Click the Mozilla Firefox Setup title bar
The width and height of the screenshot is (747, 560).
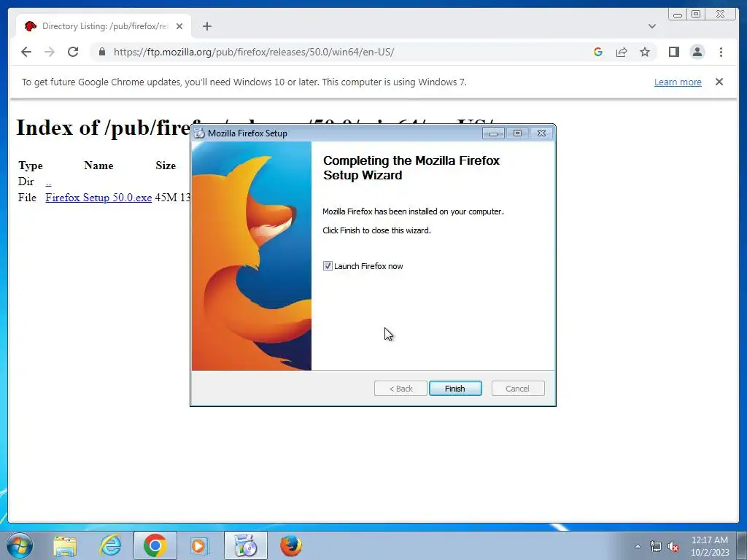pyautogui.click(x=336, y=133)
